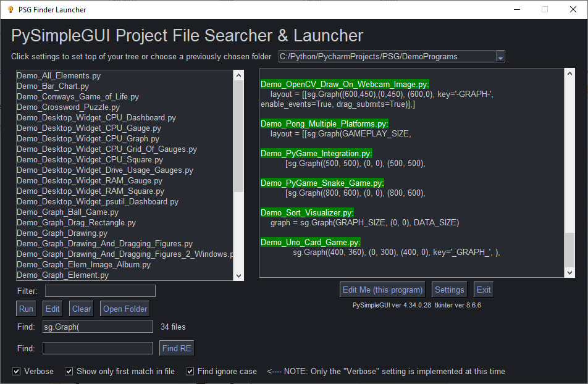Click into the Filter input field
588x384 pixels.
(100, 291)
